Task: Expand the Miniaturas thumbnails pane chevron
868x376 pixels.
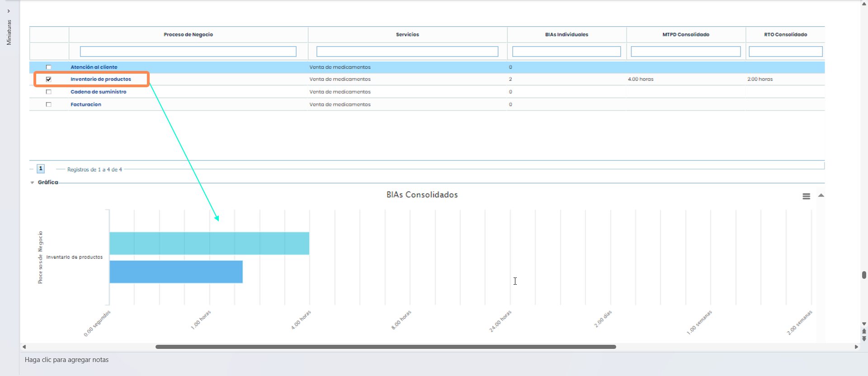Action: coord(9,11)
